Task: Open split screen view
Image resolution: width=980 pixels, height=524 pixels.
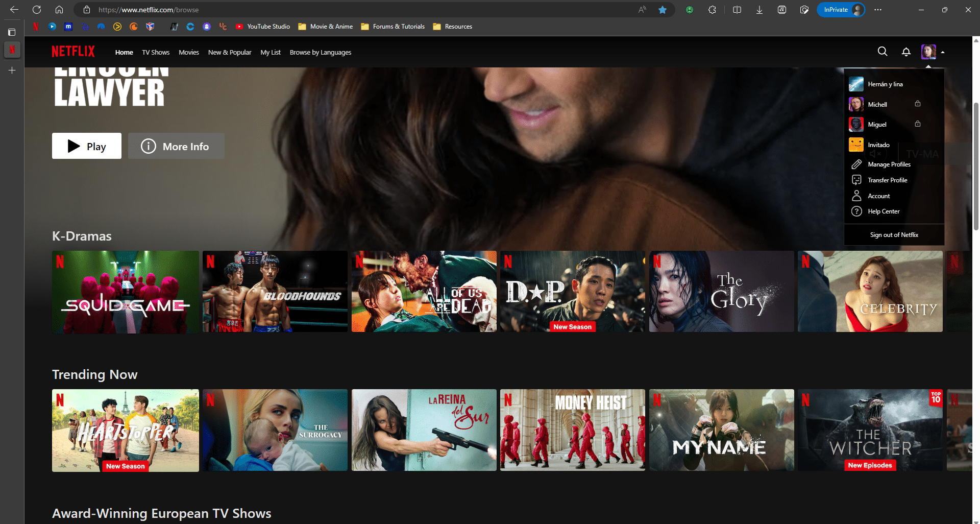Action: click(737, 10)
